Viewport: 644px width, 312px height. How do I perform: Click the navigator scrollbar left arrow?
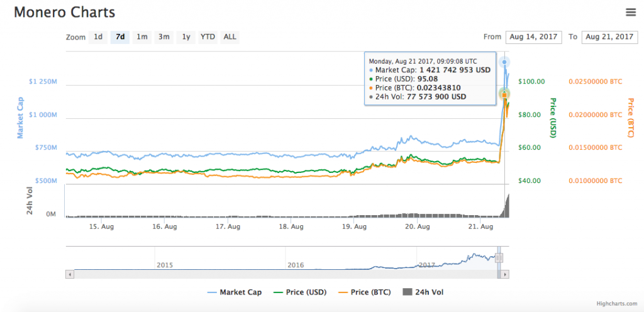[69, 274]
